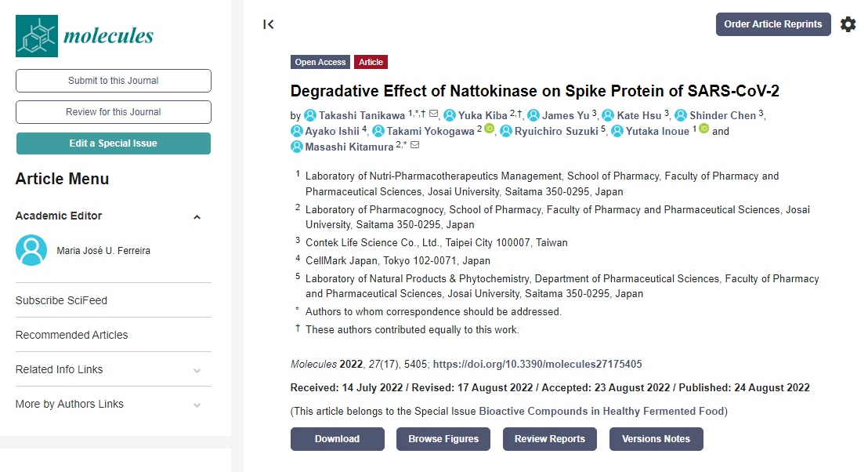Viewport: 868px width, 472px height.
Task: Open Recommended Articles menu item
Action: tap(71, 335)
